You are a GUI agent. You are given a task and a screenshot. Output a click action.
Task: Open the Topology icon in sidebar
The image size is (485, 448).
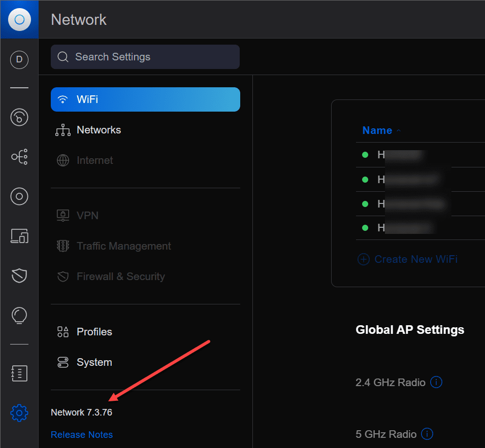[x=19, y=157]
